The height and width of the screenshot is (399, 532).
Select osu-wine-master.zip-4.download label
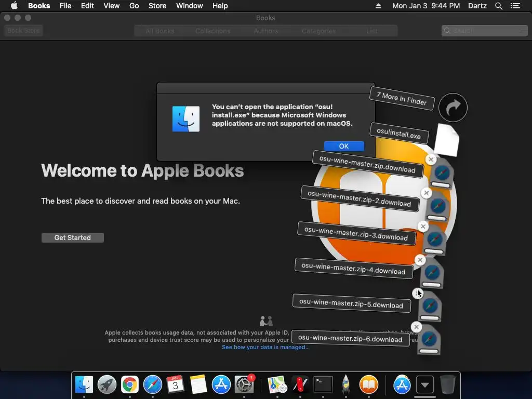[353, 269]
